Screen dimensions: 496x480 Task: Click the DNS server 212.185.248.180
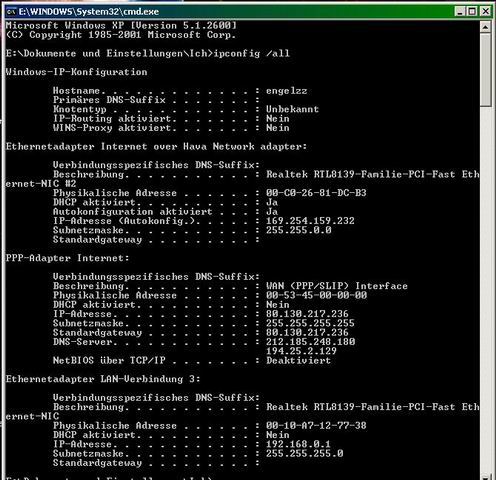coord(310,342)
